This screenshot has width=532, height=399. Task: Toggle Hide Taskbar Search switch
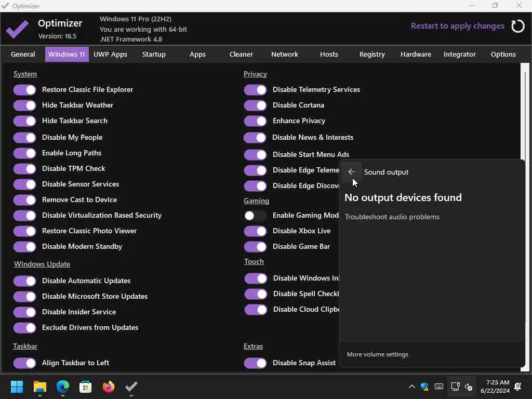pyautogui.click(x=24, y=121)
